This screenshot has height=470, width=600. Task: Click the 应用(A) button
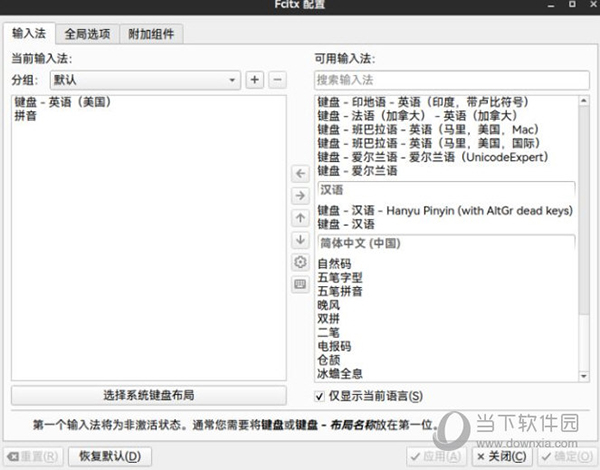pos(436,456)
